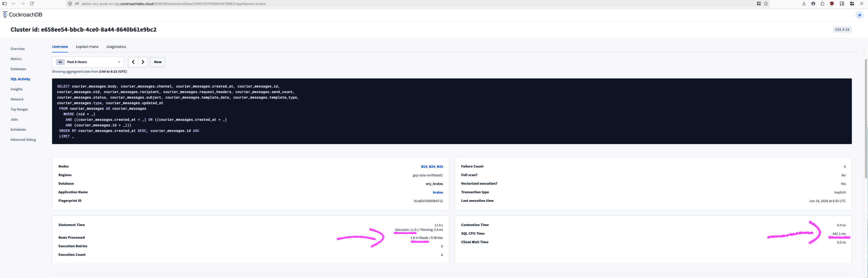Viewport: 868px width, 278px height.
Task: Go forward using the browser forward arrow
Action: point(22,4)
